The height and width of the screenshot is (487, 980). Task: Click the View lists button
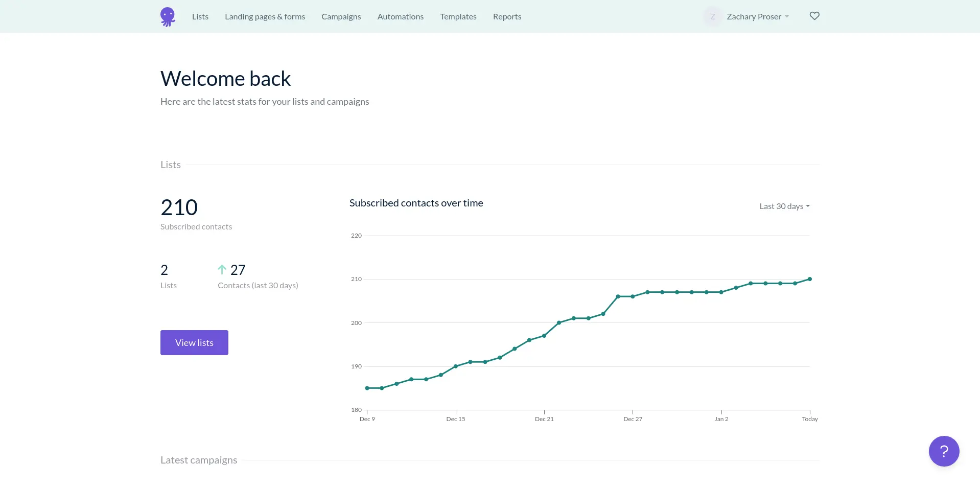click(x=194, y=342)
